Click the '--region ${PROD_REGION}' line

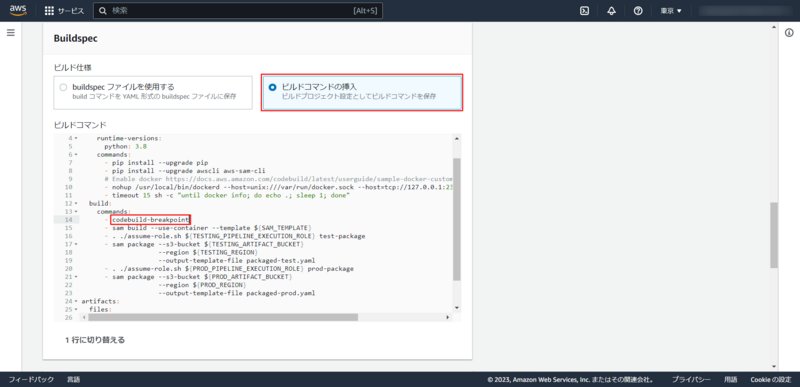[x=203, y=285]
